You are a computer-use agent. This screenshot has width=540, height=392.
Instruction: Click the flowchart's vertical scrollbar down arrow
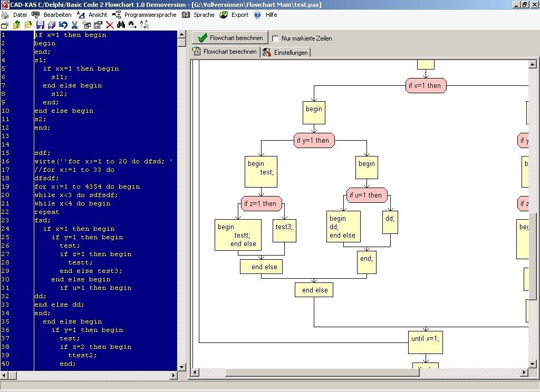[x=533, y=363]
